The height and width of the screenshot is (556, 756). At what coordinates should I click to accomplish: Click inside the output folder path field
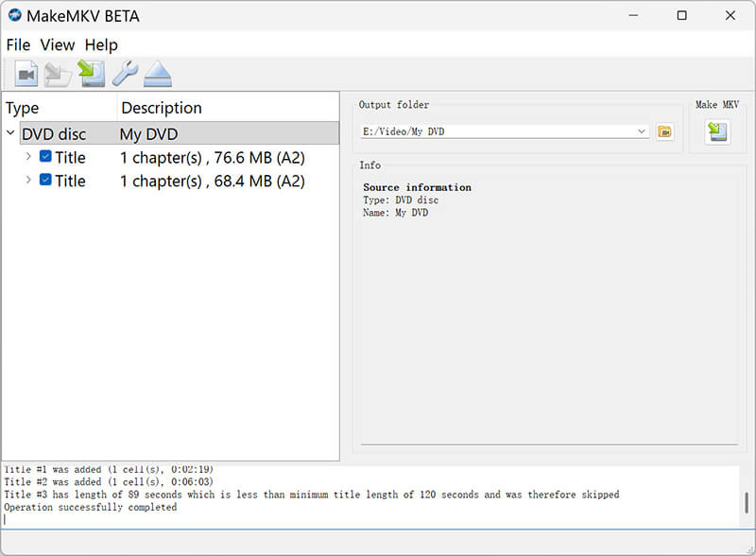472,131
